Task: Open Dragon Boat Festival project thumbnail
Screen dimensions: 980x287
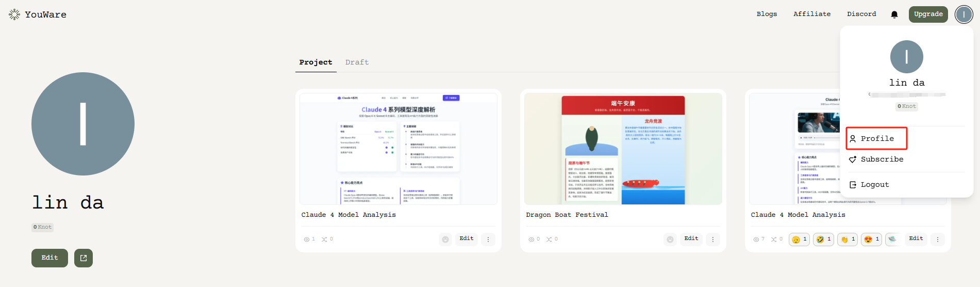Action: click(x=623, y=149)
